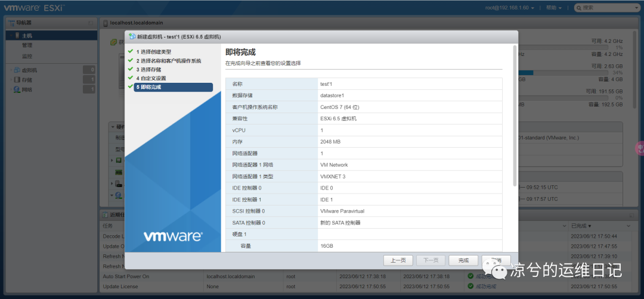Screen dimensions: 644x299
Task: Click the new VM icon in dialog title
Action: (x=132, y=36)
